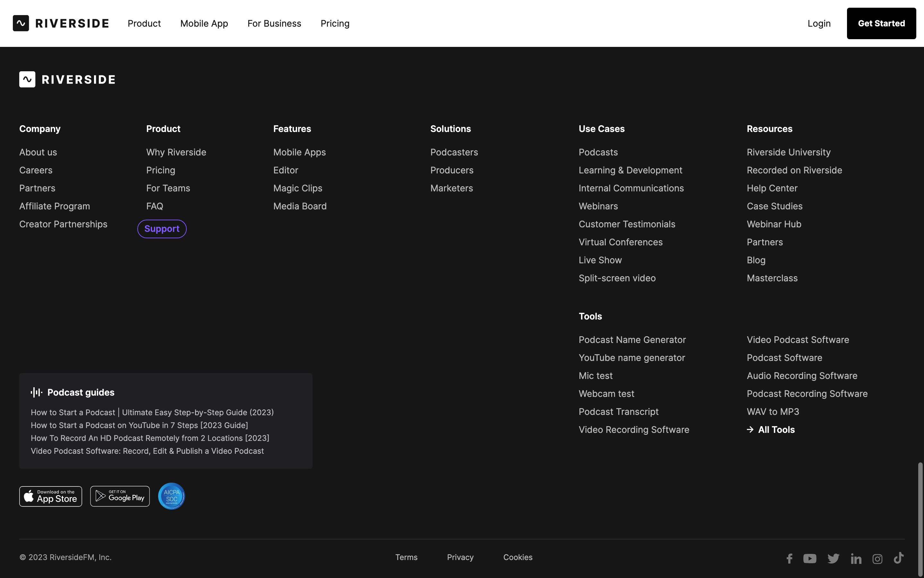
Task: Open the Riverside University link
Action: (789, 152)
